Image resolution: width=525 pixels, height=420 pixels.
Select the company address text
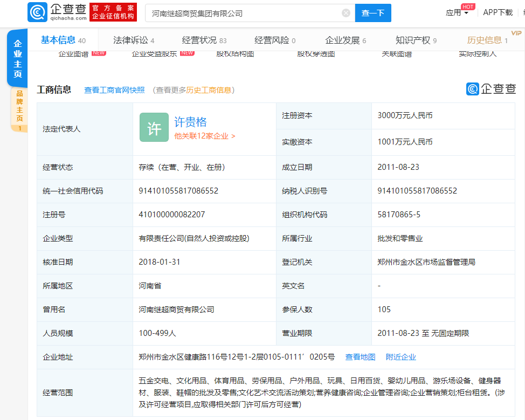[x=237, y=357]
